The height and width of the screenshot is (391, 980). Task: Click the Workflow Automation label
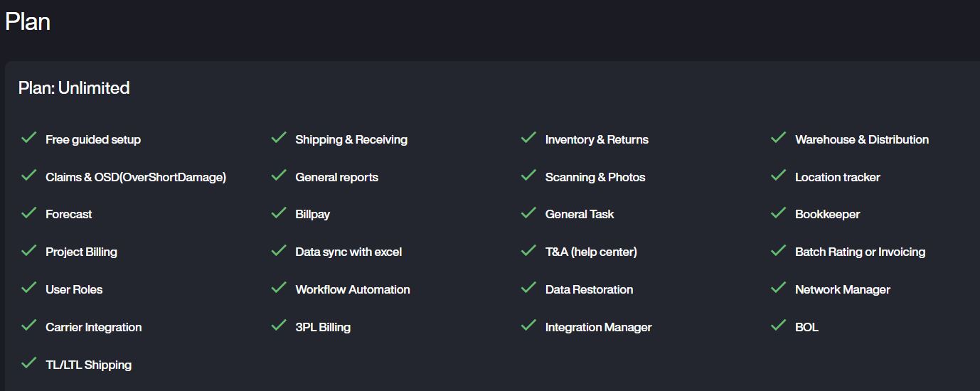(352, 289)
